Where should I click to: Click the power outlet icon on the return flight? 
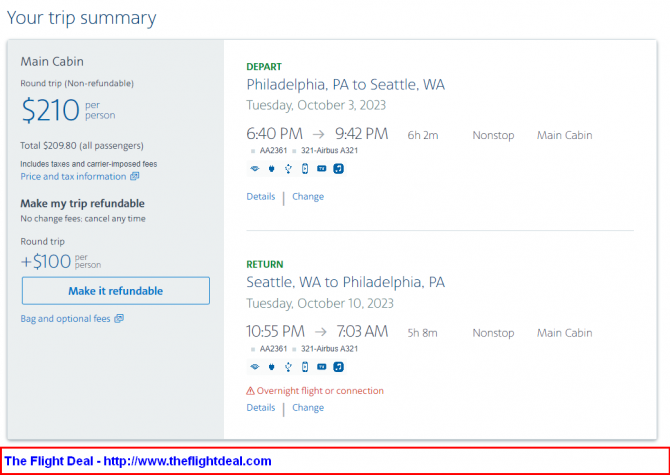(x=271, y=367)
